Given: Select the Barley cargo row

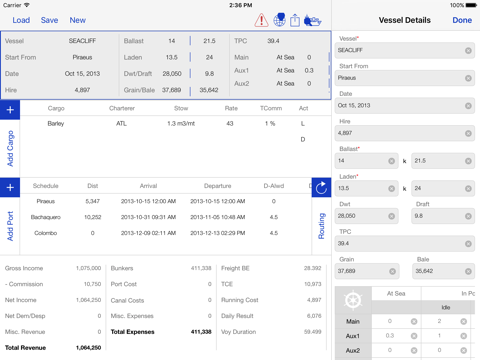Looking at the screenshot, I should pos(175,124).
